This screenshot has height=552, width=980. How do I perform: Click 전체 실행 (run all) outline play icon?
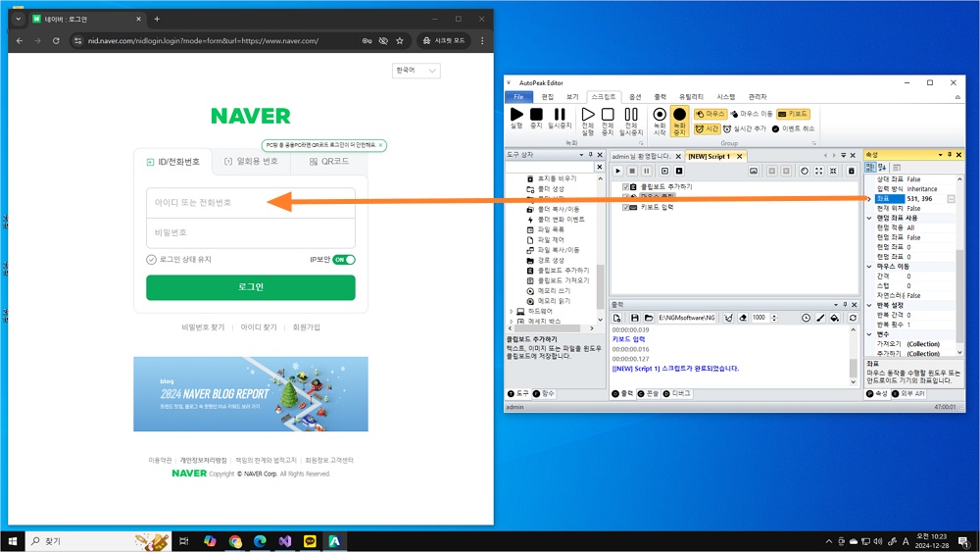tap(587, 115)
